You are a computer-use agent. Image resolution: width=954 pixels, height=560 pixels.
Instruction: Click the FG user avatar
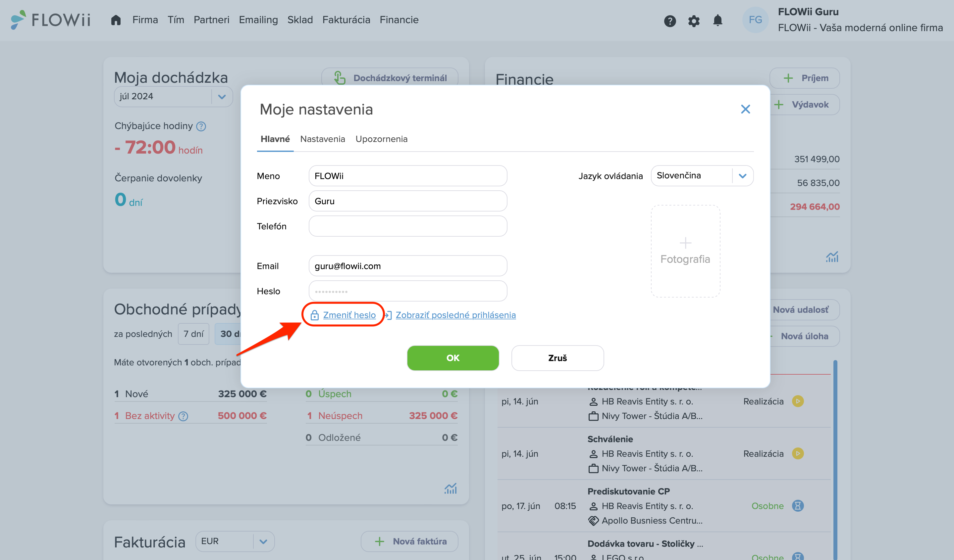point(755,20)
